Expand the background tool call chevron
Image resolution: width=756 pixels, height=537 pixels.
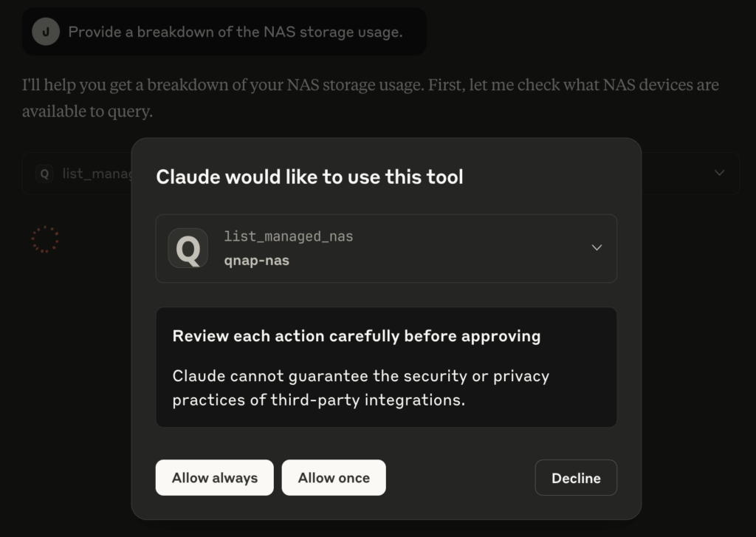(x=719, y=173)
